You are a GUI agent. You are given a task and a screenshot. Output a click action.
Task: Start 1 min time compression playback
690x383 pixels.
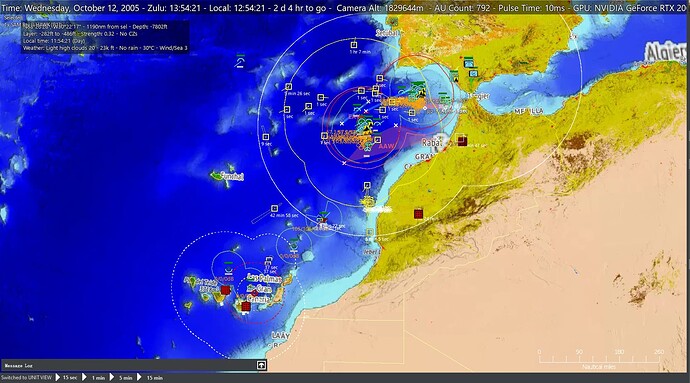94,378
